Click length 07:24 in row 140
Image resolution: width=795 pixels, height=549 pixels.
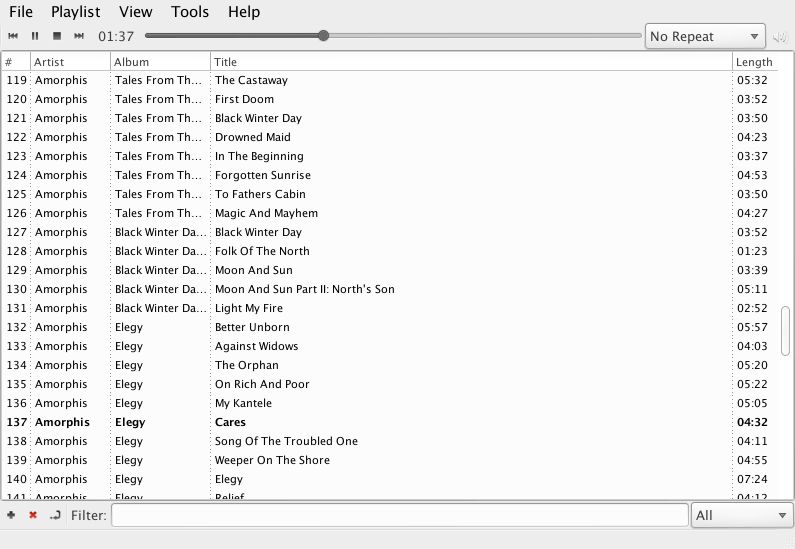(x=752, y=480)
